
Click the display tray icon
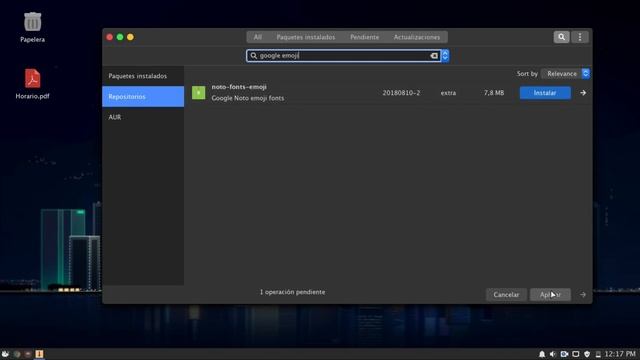pyautogui.click(x=576, y=354)
